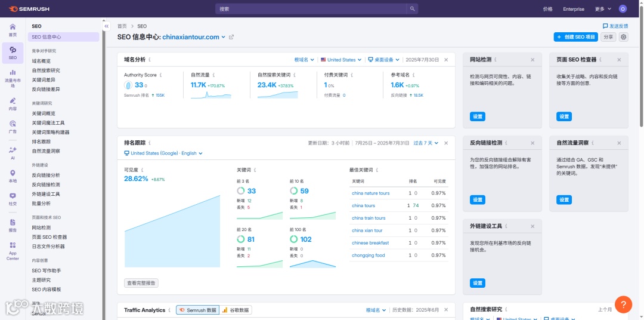Image resolution: width=644 pixels, height=320 pixels.
Task: Collapse the SEO side menu chevron
Action: 106,26
